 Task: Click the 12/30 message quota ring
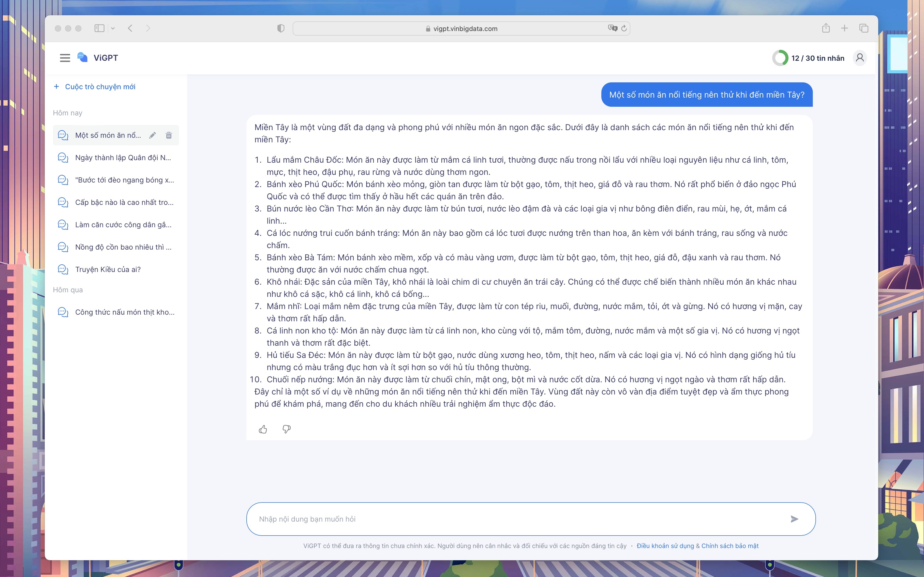[780, 58]
